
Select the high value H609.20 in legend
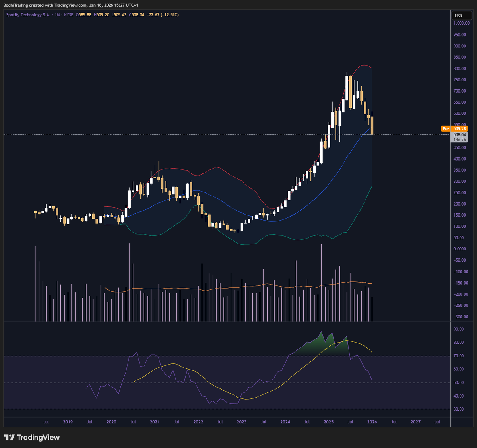[101, 15]
